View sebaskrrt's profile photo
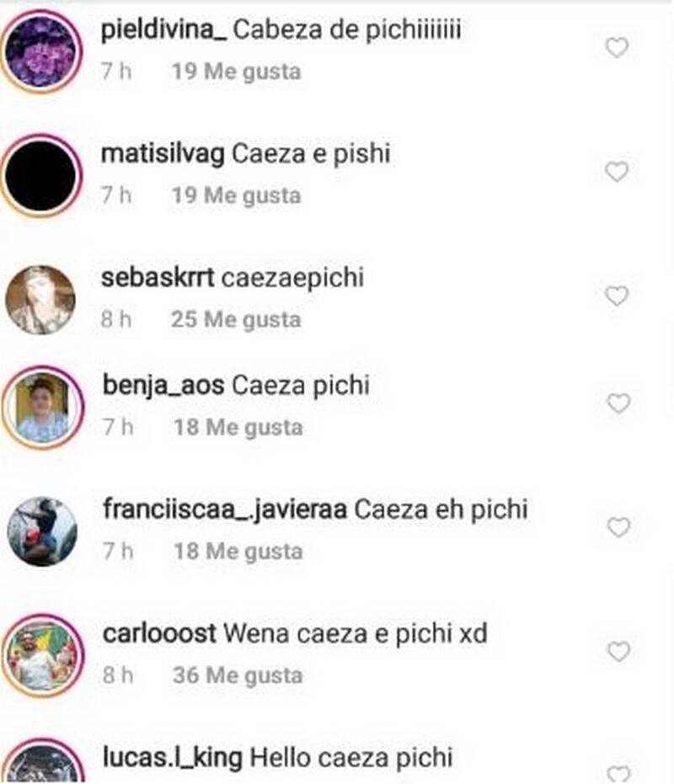Viewport: 674px width, 784px height. 40,300
